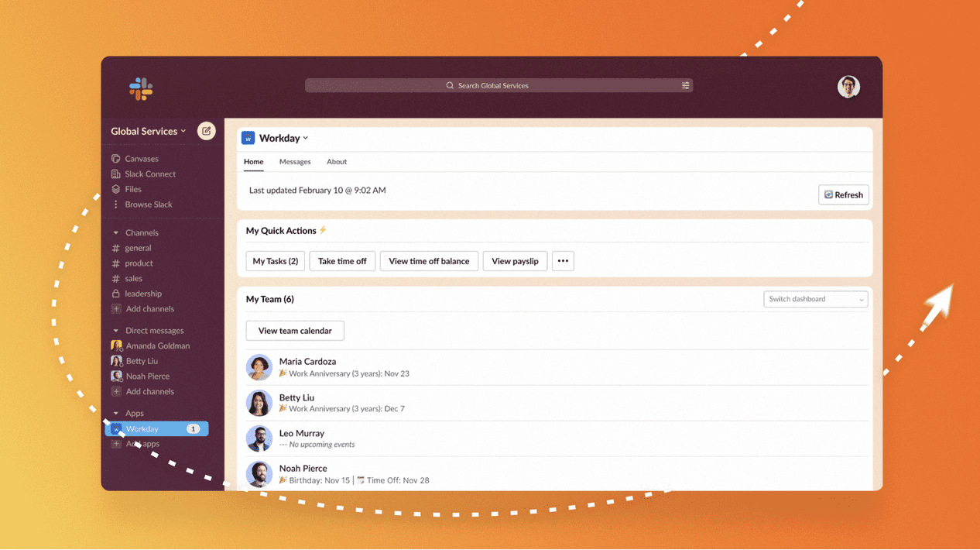Click Leo Murray's name
The height and width of the screenshot is (550, 980).
302,434
